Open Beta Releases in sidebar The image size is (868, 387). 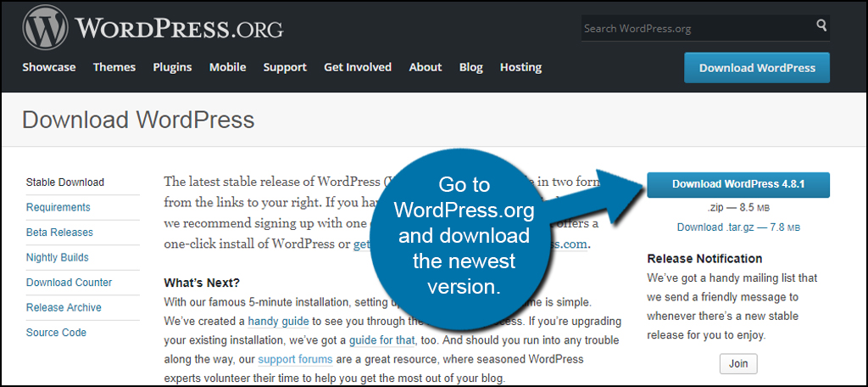point(60,233)
